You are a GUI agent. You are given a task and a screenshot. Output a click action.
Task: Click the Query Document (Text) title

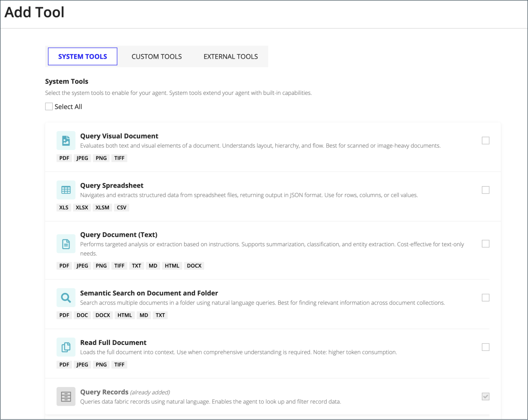tap(119, 235)
